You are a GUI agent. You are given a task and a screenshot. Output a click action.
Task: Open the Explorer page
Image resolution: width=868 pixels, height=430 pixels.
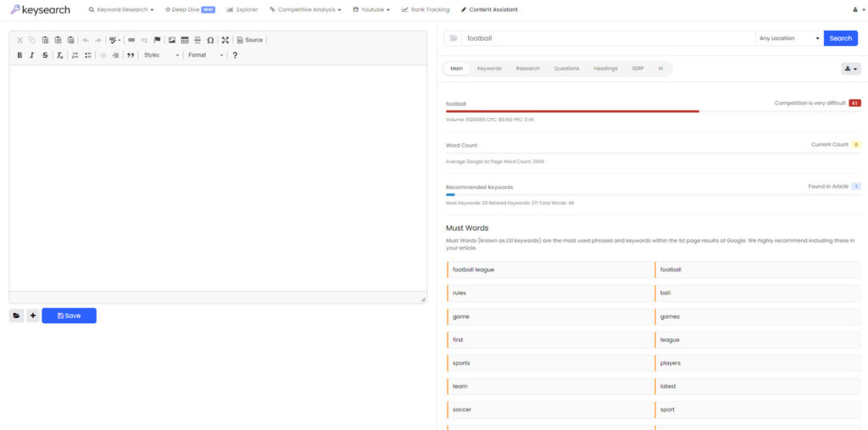[242, 9]
